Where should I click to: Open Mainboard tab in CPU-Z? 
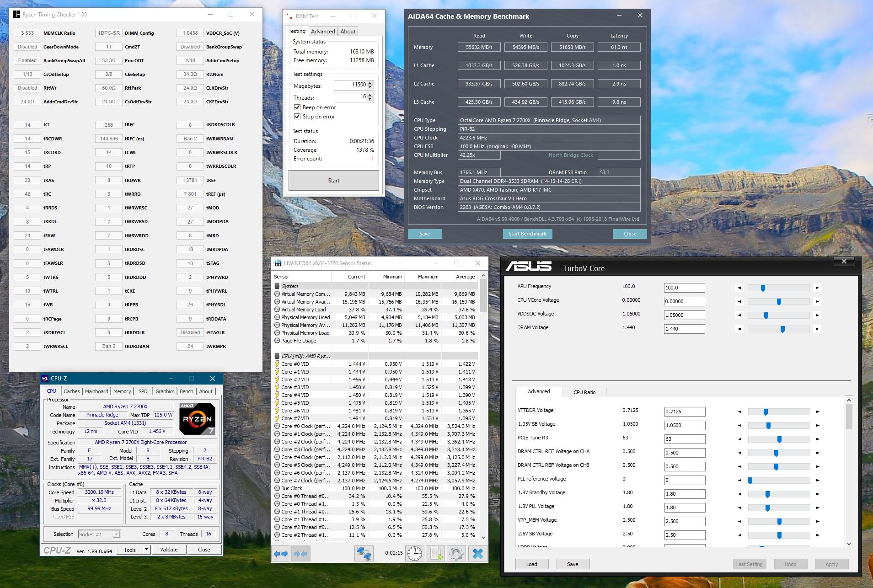coord(96,391)
